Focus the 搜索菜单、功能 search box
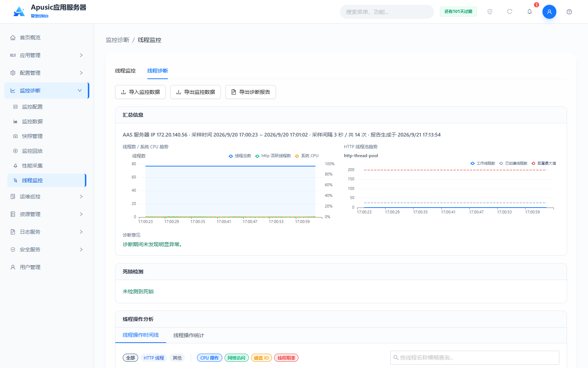Screen dimensions: 588x368 click(387, 12)
